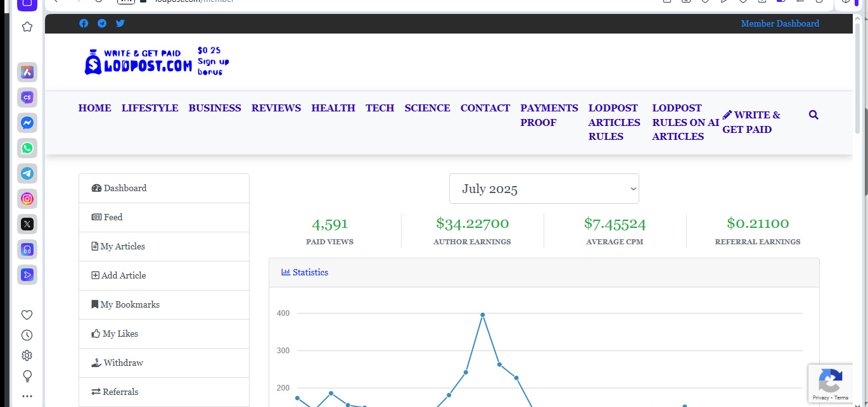Viewport: 868px width, 407px height.
Task: Open My Bookmarks in the member menu
Action: (x=164, y=305)
